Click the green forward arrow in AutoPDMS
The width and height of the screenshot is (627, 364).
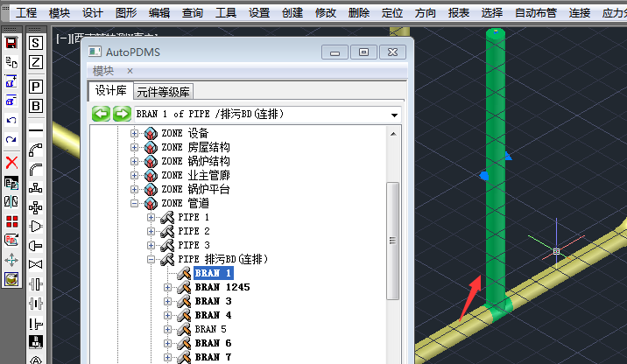tap(122, 114)
